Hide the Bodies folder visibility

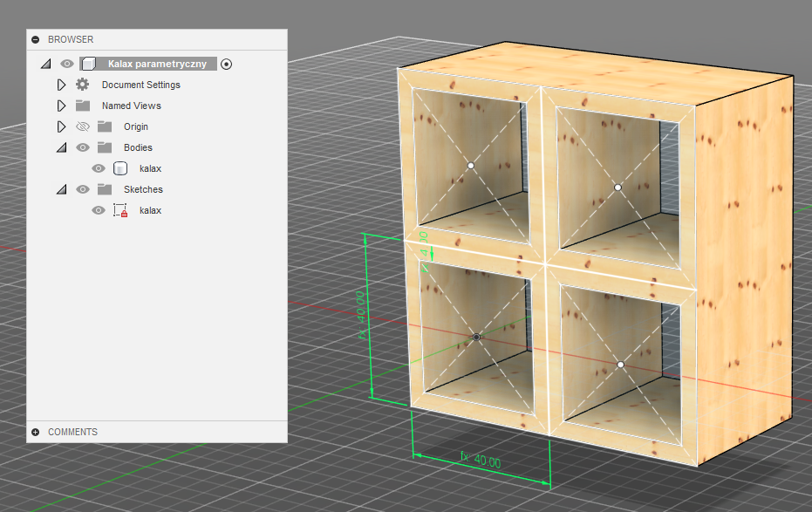[83, 147]
